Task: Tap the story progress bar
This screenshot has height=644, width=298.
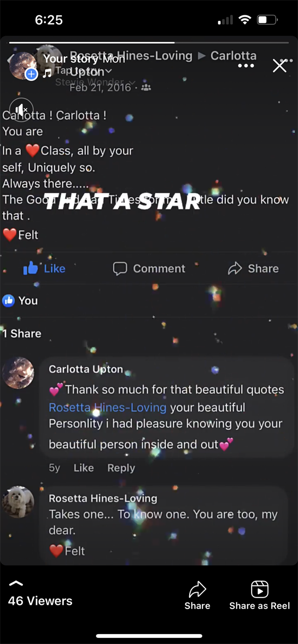Action: pyautogui.click(x=149, y=42)
